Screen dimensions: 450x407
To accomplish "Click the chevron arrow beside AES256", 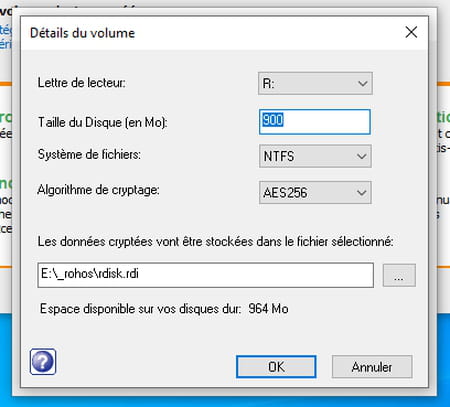I will [x=362, y=192].
